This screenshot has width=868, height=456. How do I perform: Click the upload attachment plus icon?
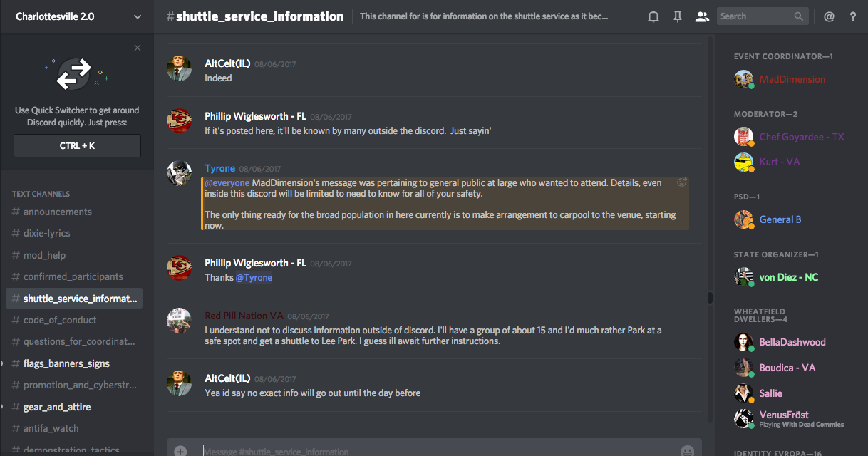point(180,451)
